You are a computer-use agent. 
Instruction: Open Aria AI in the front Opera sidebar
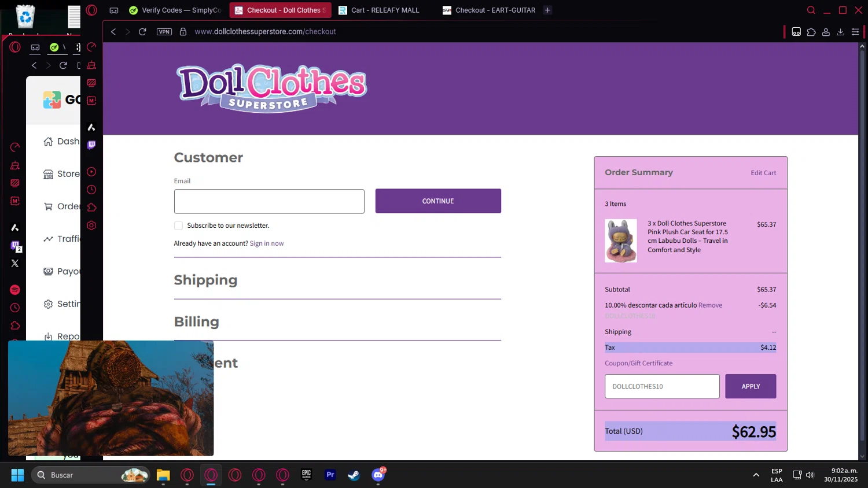tap(91, 127)
